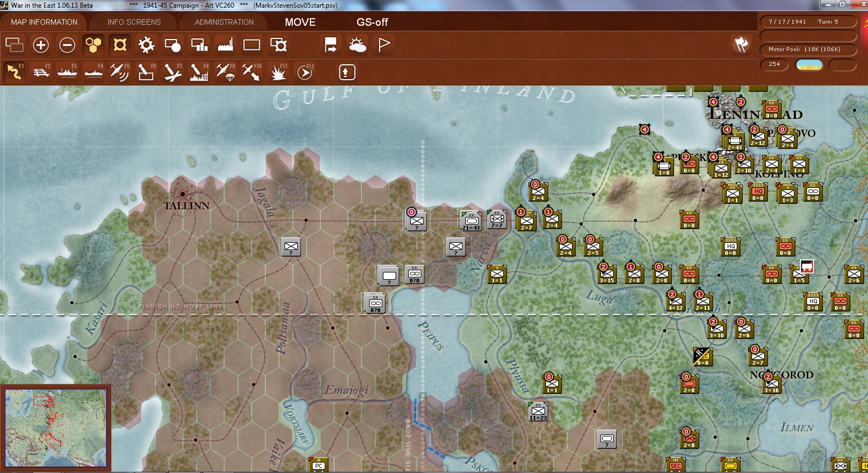The height and width of the screenshot is (473, 868).
Task: Click the weather condition indicator in the status panel
Action: (x=809, y=65)
